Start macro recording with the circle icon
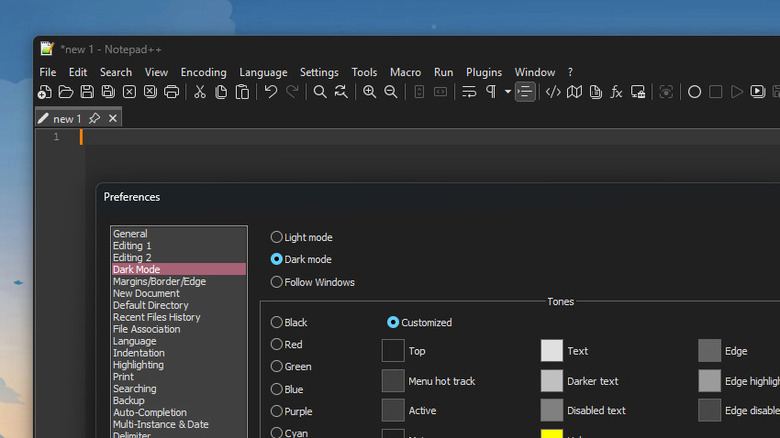Viewport: 780px width, 438px height. point(694,92)
